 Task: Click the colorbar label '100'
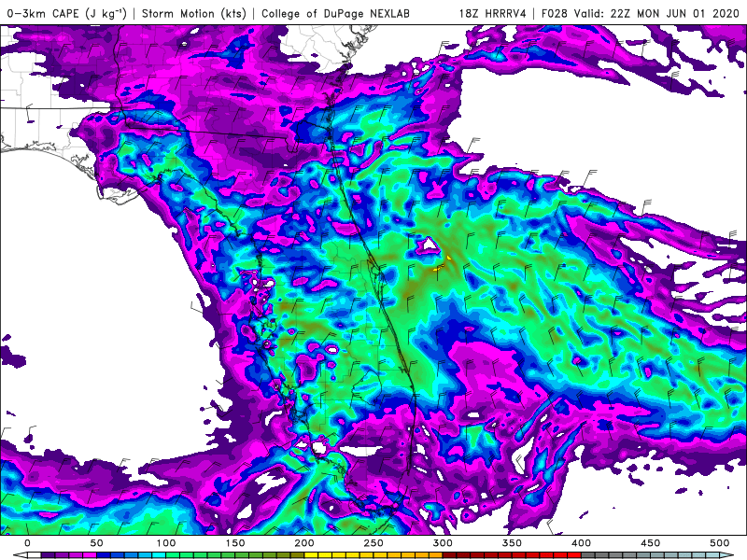pyautogui.click(x=166, y=543)
